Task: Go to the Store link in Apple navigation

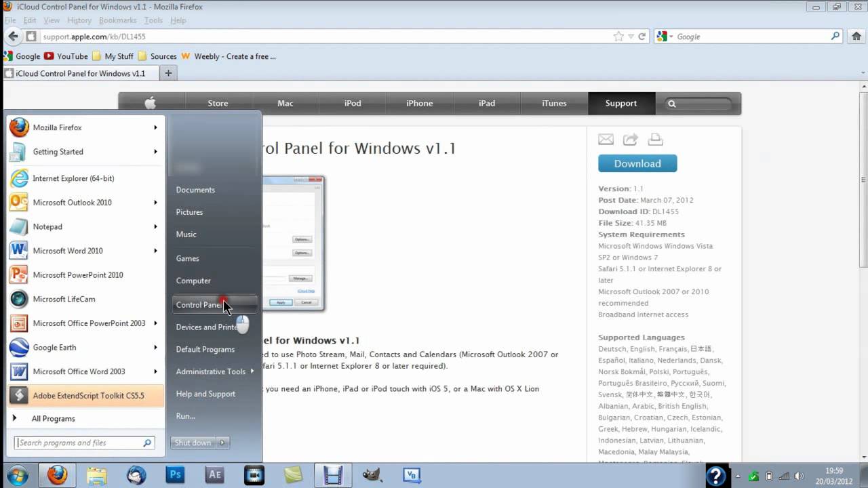Action: 218,103
